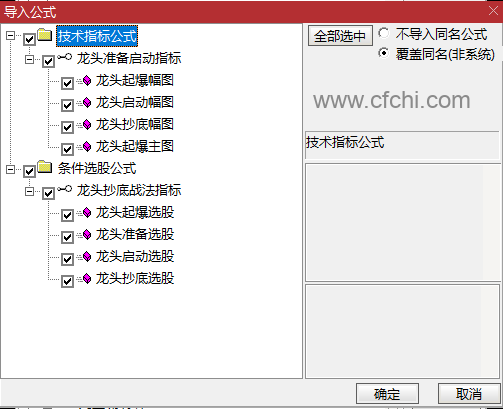Uncheck the 龙头启动选股 checkbox
Viewport: 503px width, 409px height.
coord(67,259)
